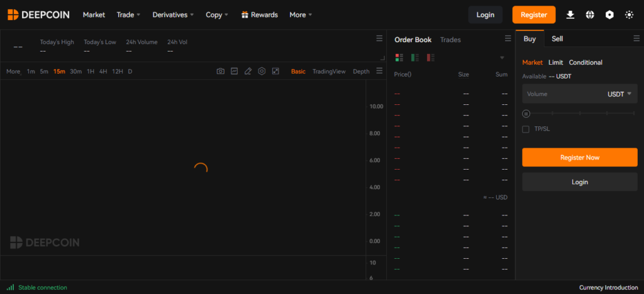
Task: Open the chart panel hamburger menu
Action: point(379,70)
